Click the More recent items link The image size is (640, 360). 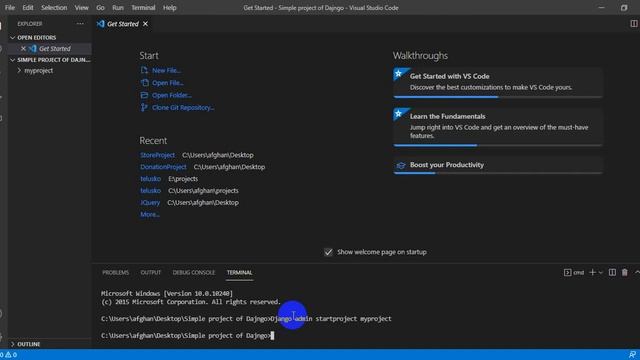[x=150, y=214]
